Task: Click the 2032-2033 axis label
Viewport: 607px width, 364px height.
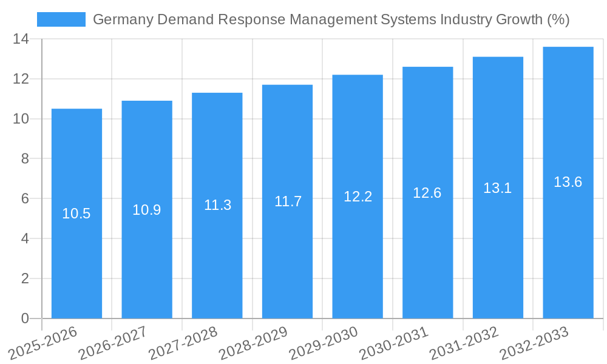Action: point(535,343)
